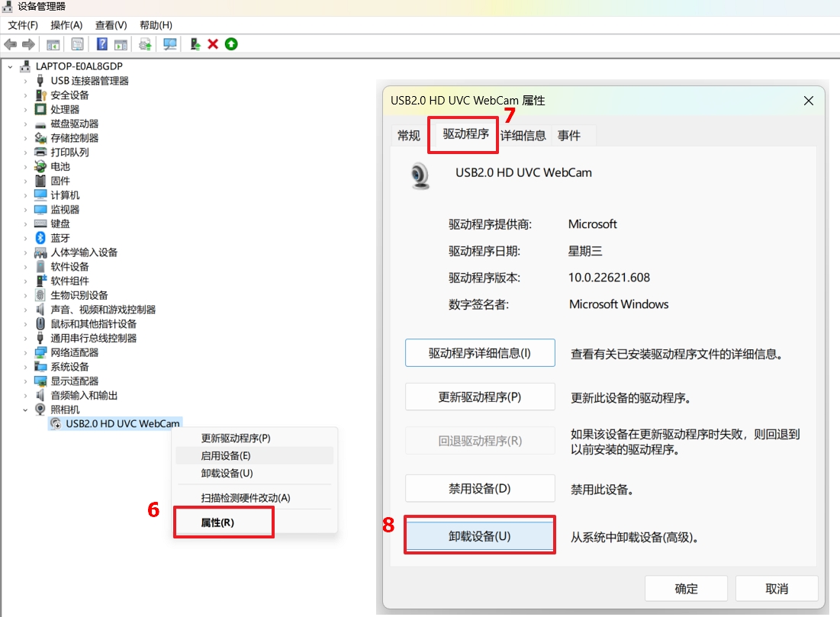Image resolution: width=840 pixels, height=617 pixels.
Task: Open the 事件 tab in properties dialog
Action: click(569, 136)
